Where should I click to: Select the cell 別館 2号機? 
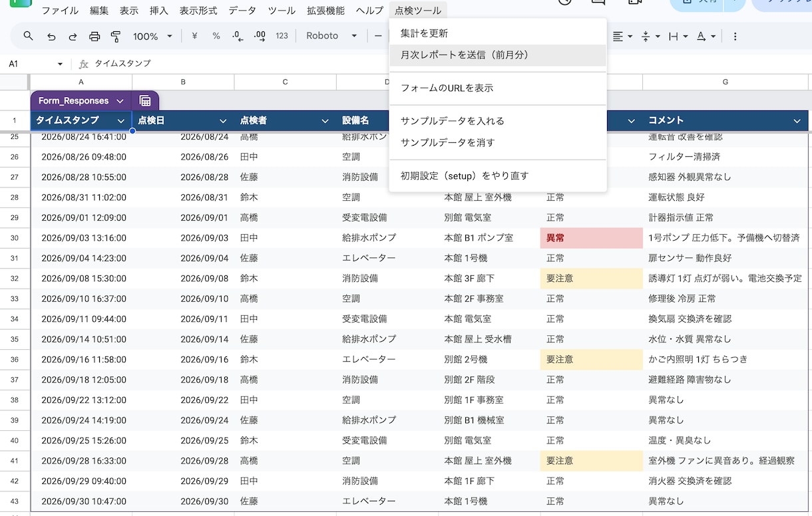(x=489, y=360)
